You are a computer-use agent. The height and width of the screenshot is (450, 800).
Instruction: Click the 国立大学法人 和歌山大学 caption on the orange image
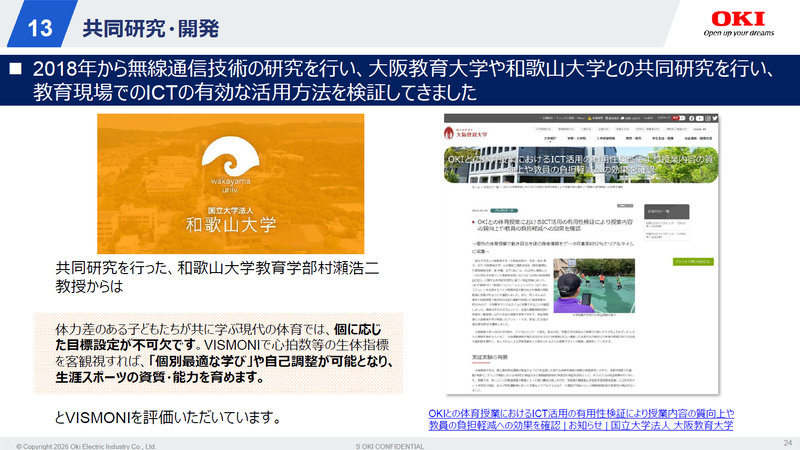click(x=231, y=220)
